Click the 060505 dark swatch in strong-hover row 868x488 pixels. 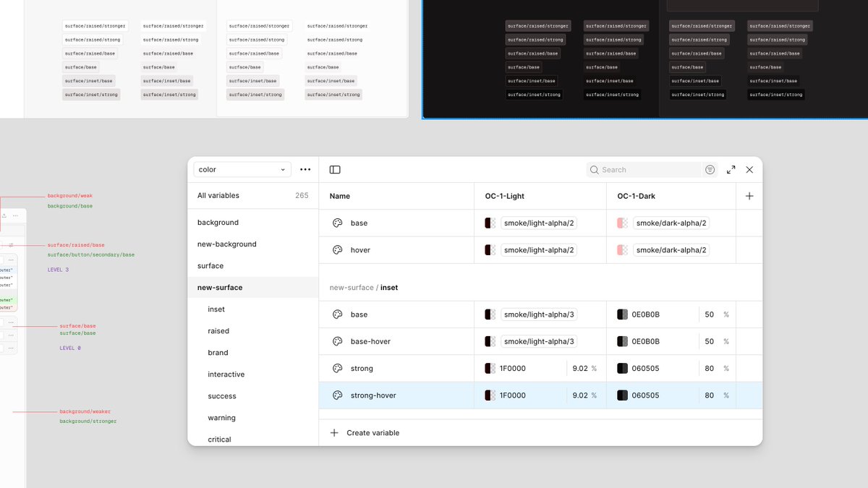(x=622, y=395)
